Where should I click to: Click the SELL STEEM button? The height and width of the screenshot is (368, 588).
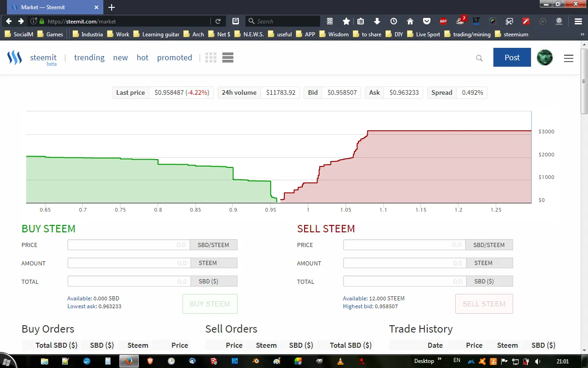[x=484, y=304]
